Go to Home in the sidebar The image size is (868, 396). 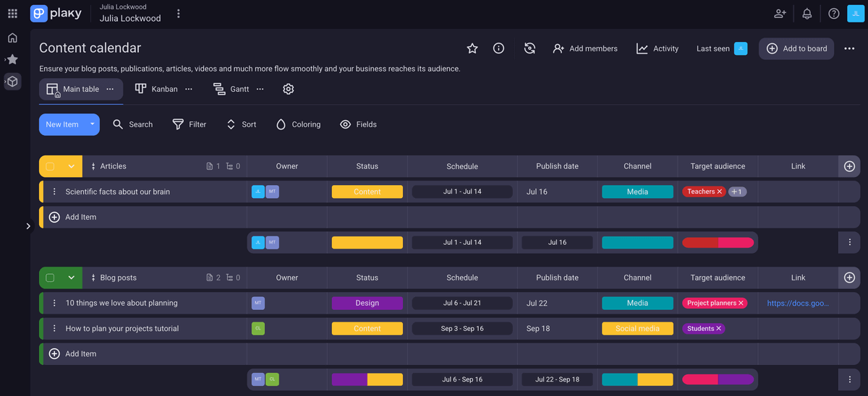point(12,38)
